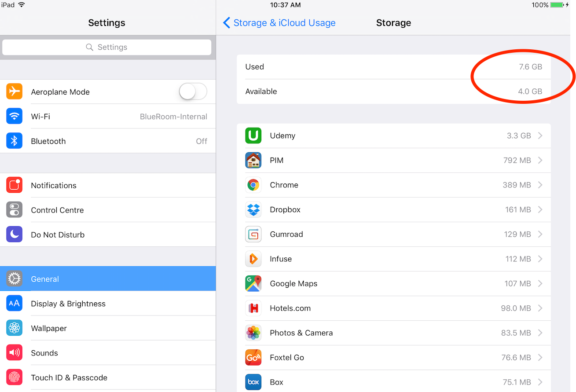Open Control Centre settings
Image resolution: width=576 pixels, height=392 pixels.
(x=108, y=210)
